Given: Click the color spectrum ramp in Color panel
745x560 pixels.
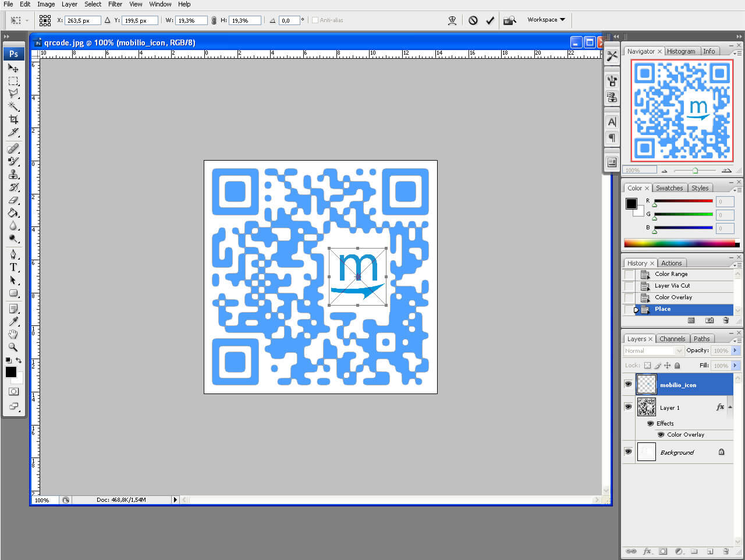Looking at the screenshot, I should (x=681, y=243).
